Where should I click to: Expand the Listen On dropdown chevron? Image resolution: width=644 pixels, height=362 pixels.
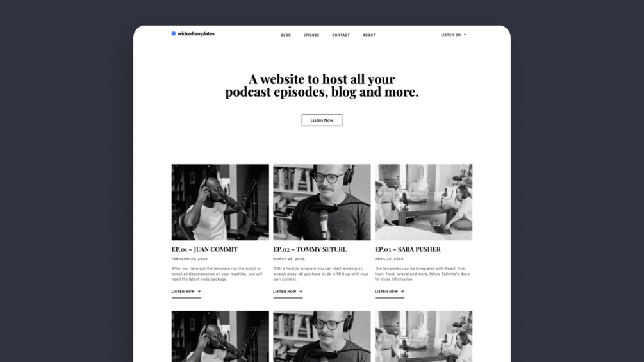pyautogui.click(x=465, y=35)
